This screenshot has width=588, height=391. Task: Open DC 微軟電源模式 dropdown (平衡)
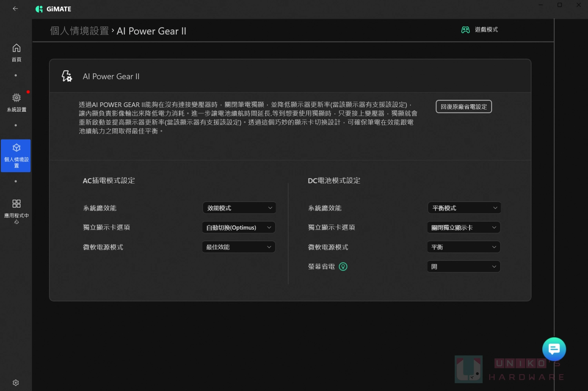pos(464,247)
